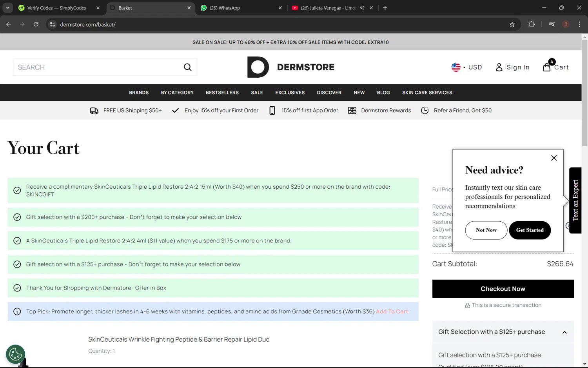Screen dimensions: 588x368
Task: Open the BESTSELLERS menu
Action: coord(222,93)
